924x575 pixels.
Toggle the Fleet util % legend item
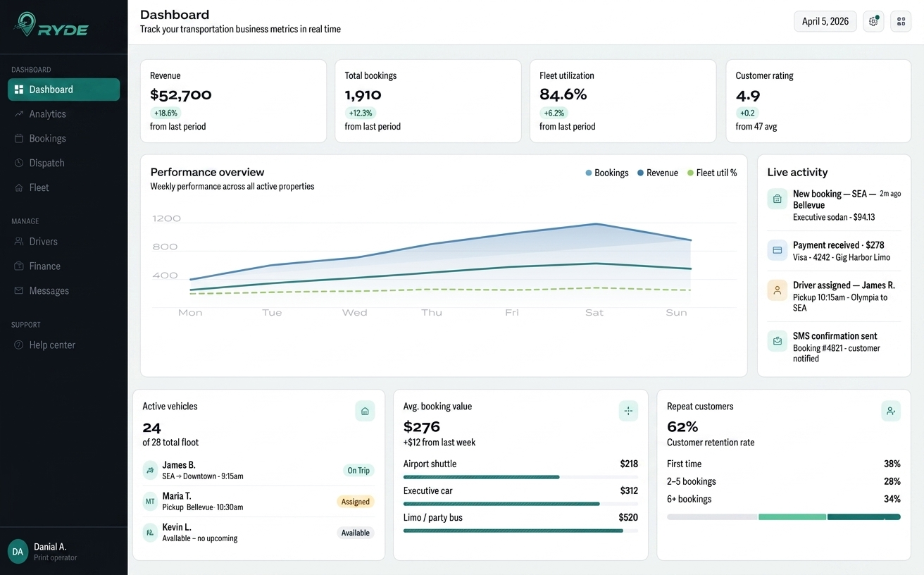(x=711, y=173)
